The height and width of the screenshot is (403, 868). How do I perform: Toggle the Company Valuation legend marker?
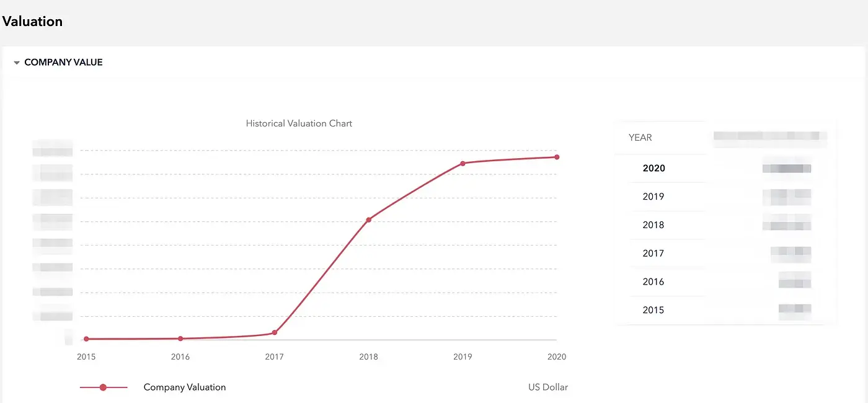pyautogui.click(x=104, y=387)
